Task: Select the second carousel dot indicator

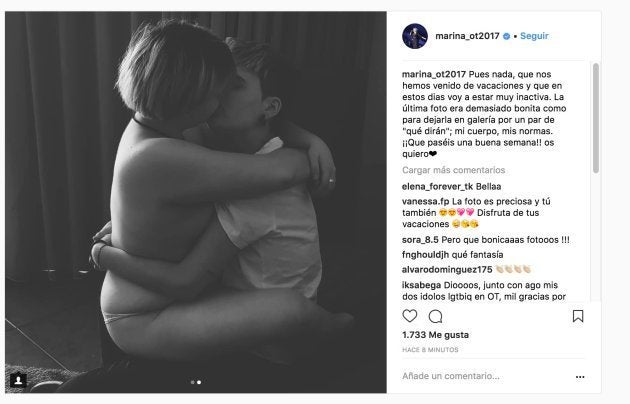Action: [199, 382]
